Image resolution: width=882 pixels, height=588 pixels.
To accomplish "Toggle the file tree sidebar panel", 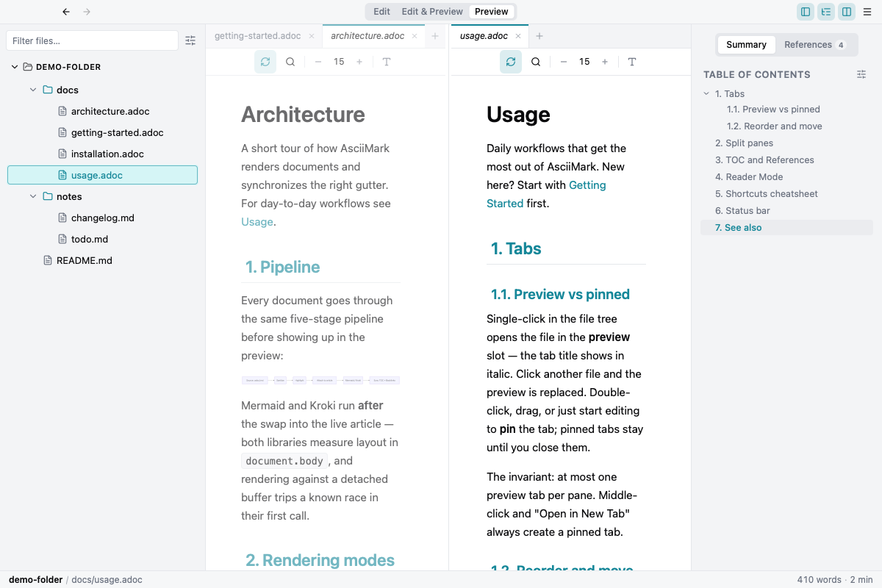I will pos(806,12).
